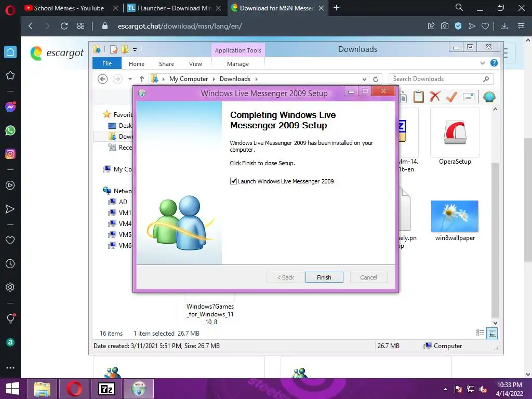The image size is (532, 399).
Task: Open the Share ribbon tab
Action: [166, 64]
